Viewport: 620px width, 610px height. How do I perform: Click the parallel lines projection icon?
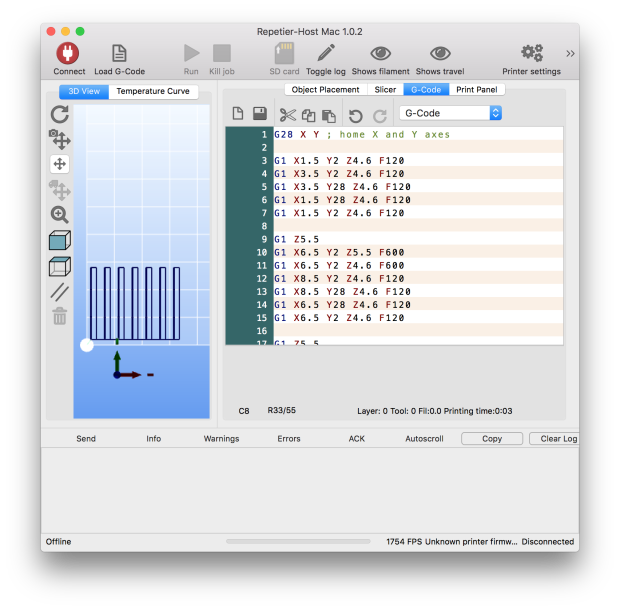[60, 292]
